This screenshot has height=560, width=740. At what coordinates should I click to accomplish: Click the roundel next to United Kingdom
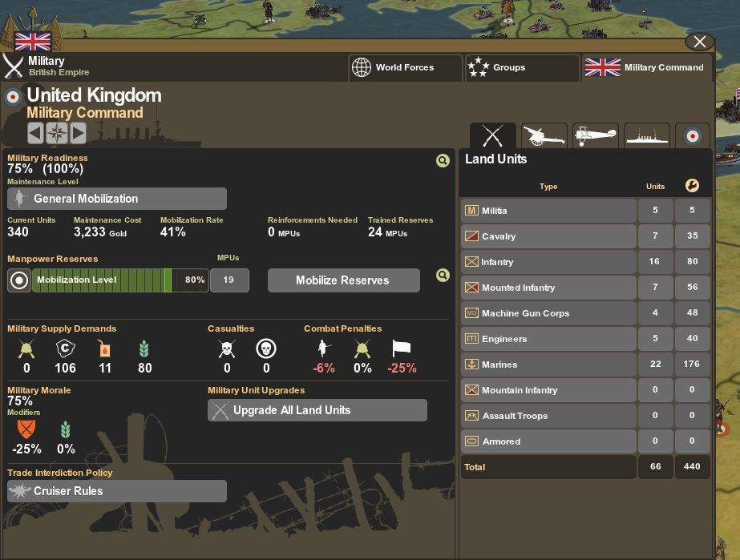(13, 97)
